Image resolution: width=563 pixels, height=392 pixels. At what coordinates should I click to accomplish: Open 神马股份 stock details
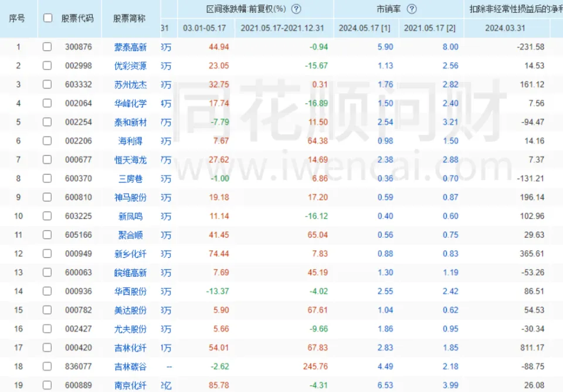[x=130, y=197]
